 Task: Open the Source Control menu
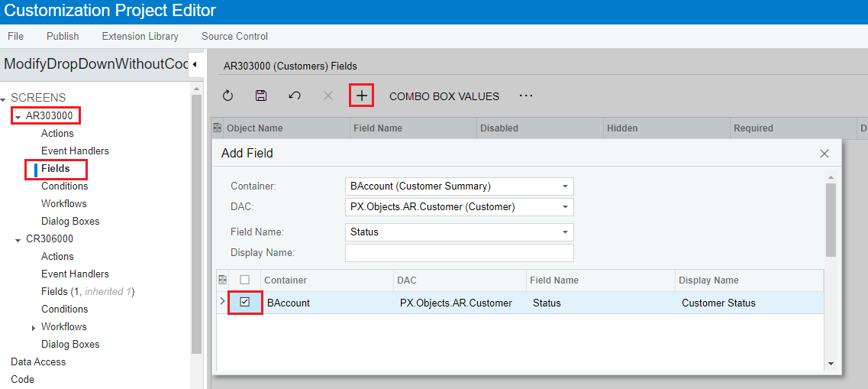(234, 36)
